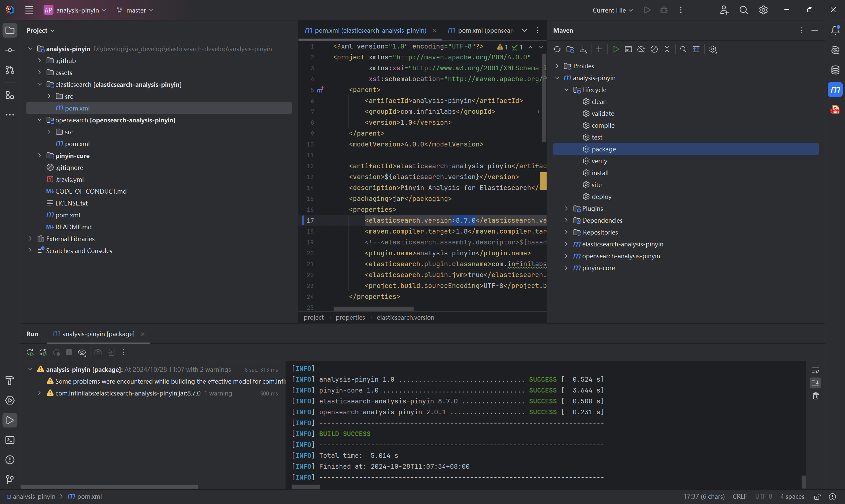This screenshot has height=504, width=845.
Task: Toggle Maven Offline Mode
Action: coord(641,49)
